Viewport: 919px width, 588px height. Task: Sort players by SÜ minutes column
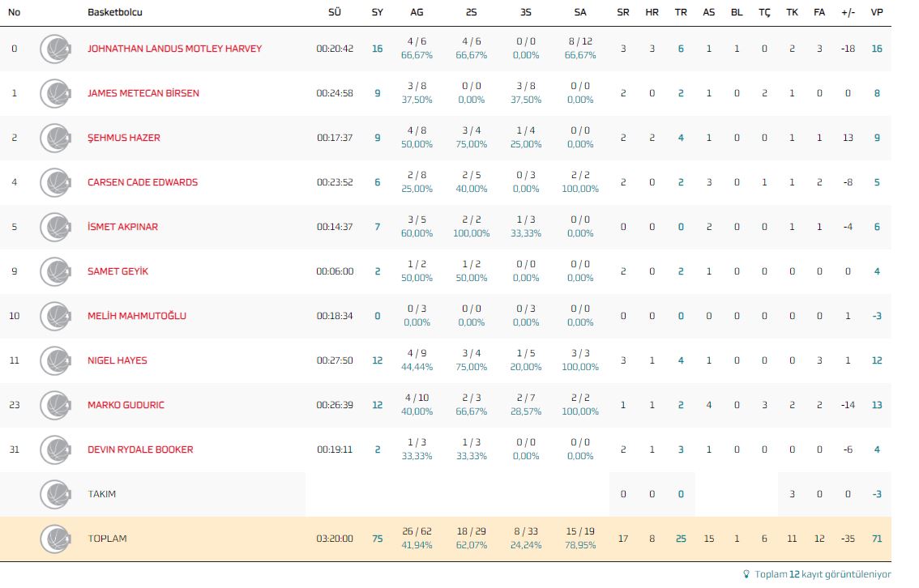point(335,12)
